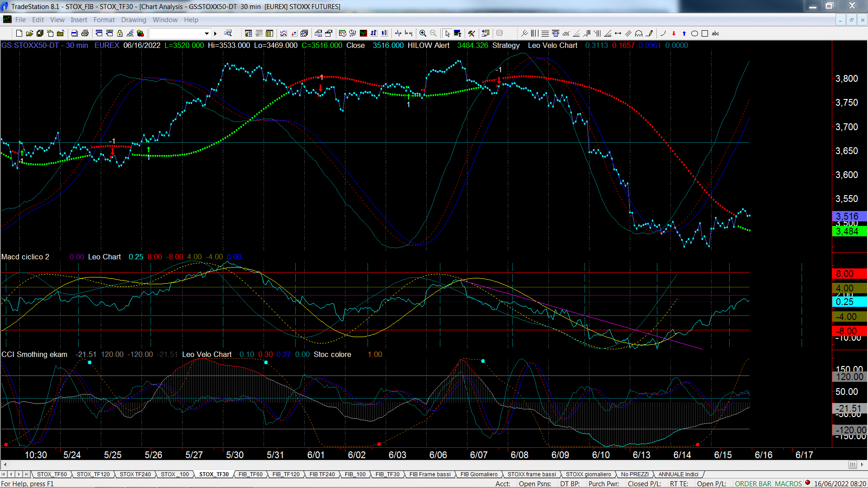Switch to the STOXX giornaliero tab
868x488 pixels.
pos(588,474)
